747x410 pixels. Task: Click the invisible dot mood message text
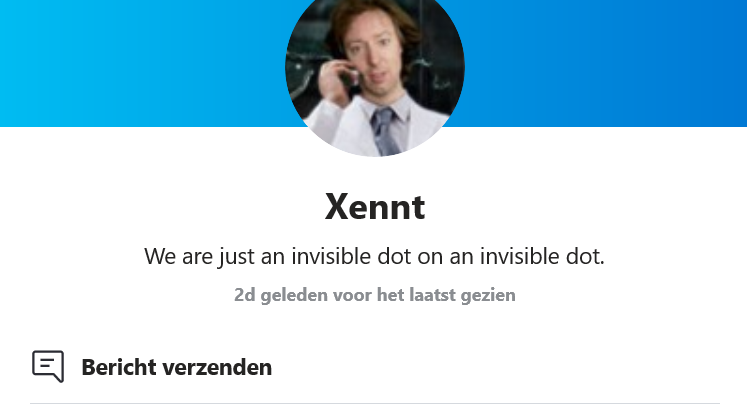tap(374, 256)
